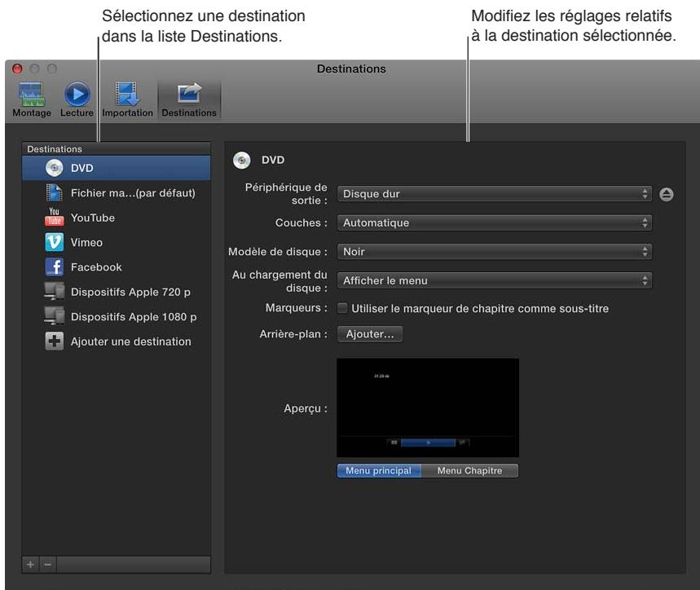Viewport: 700px width, 590px height.
Task: Open the Modèle de disque dropdown
Action: (x=495, y=252)
